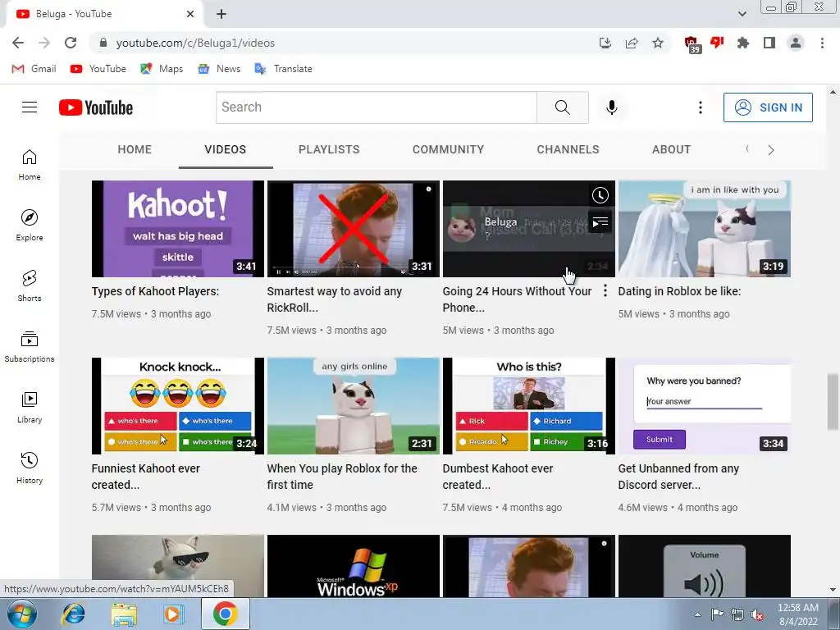Open the ad blocker extension with badge 39

[x=692, y=44]
